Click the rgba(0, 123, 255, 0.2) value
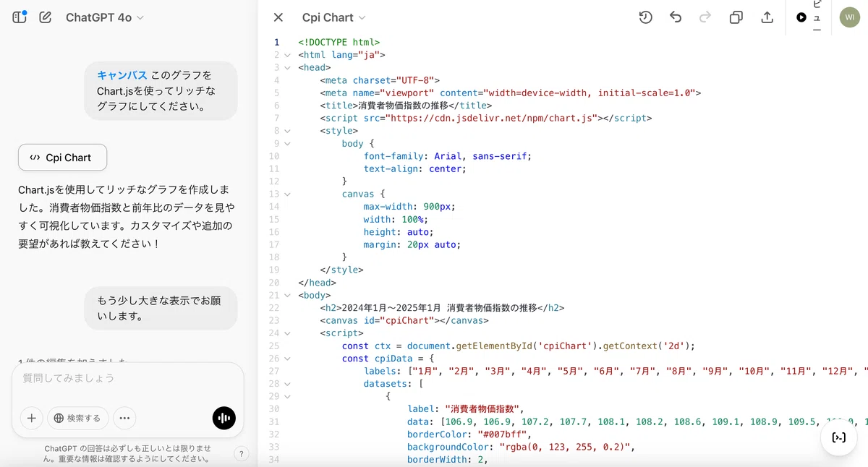Viewport: 868px width, 467px height. click(x=566, y=447)
